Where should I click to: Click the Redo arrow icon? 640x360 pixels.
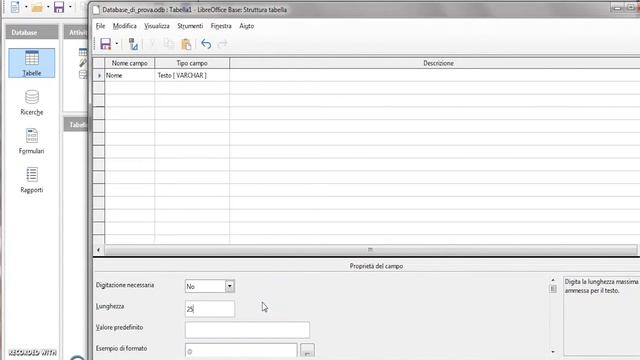pos(222,44)
